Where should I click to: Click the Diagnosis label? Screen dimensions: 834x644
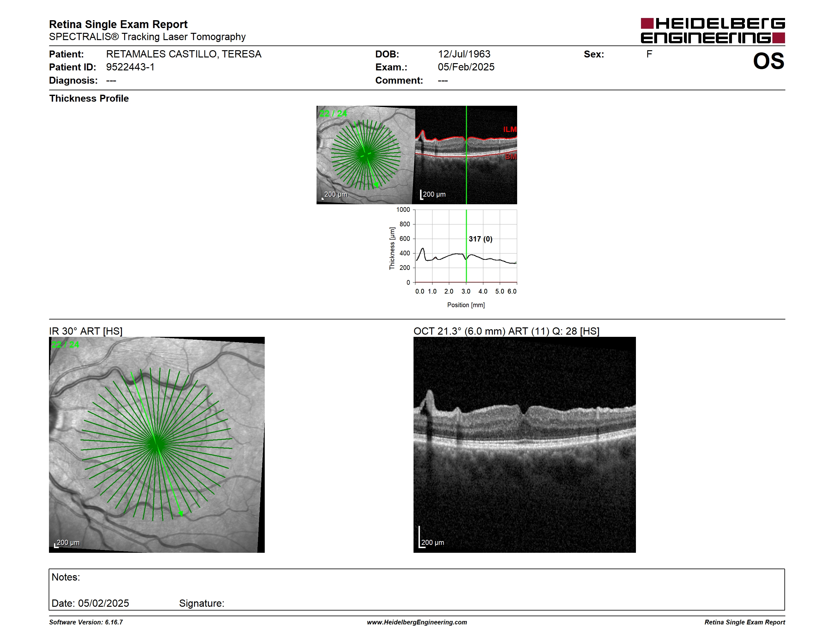click(73, 80)
